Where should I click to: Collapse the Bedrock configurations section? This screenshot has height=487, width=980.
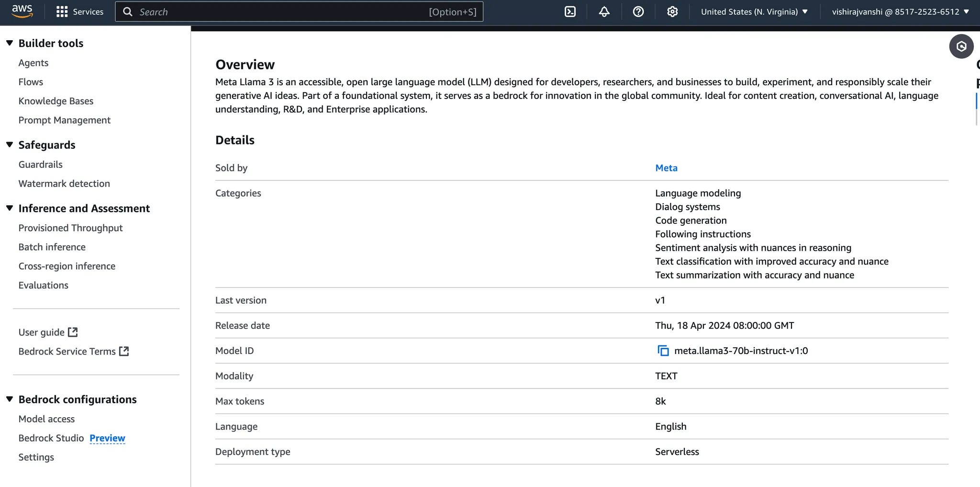10,399
